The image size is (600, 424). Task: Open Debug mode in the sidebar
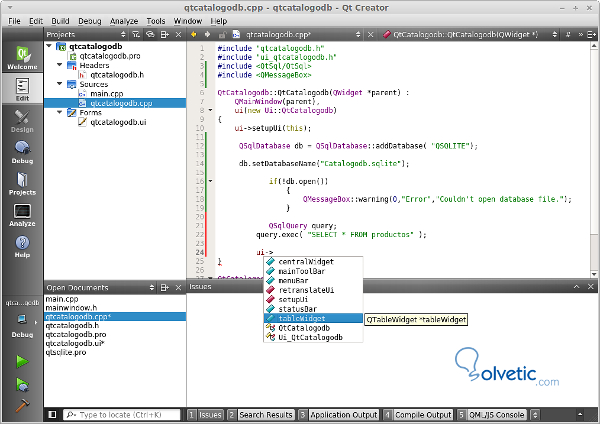21,152
